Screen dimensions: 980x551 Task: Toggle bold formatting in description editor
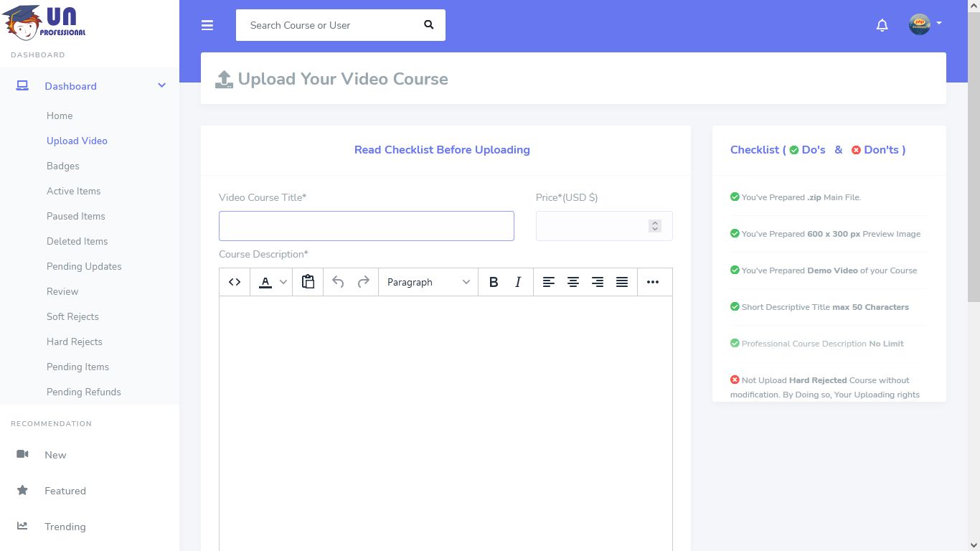pyautogui.click(x=494, y=282)
